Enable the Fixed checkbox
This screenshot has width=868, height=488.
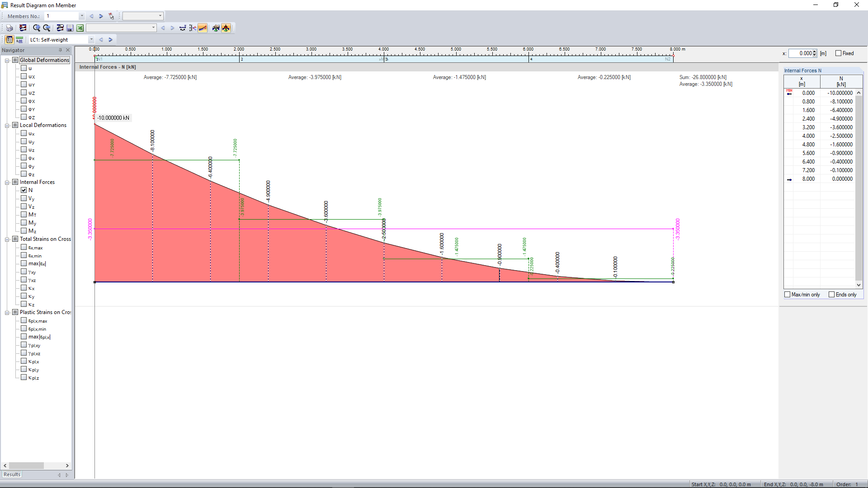[x=838, y=53]
